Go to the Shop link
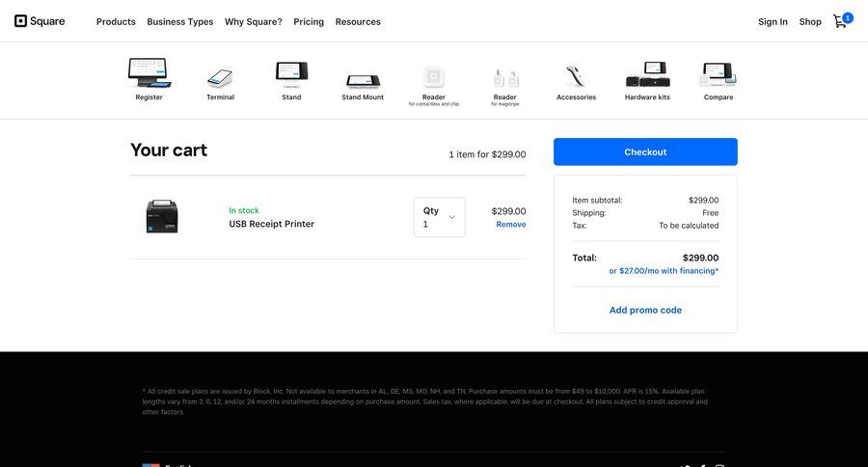The height and width of the screenshot is (467, 868). click(x=810, y=21)
